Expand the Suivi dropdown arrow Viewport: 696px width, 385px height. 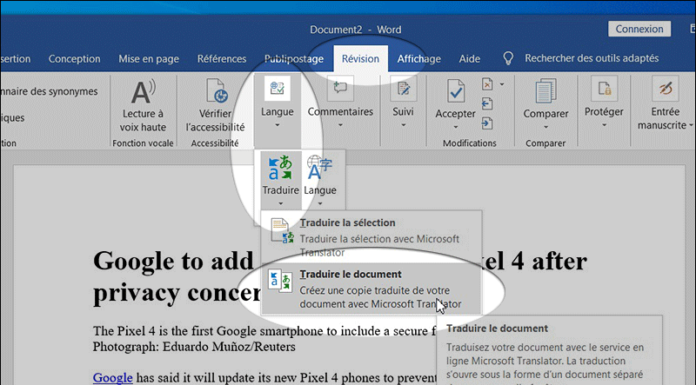tap(403, 126)
